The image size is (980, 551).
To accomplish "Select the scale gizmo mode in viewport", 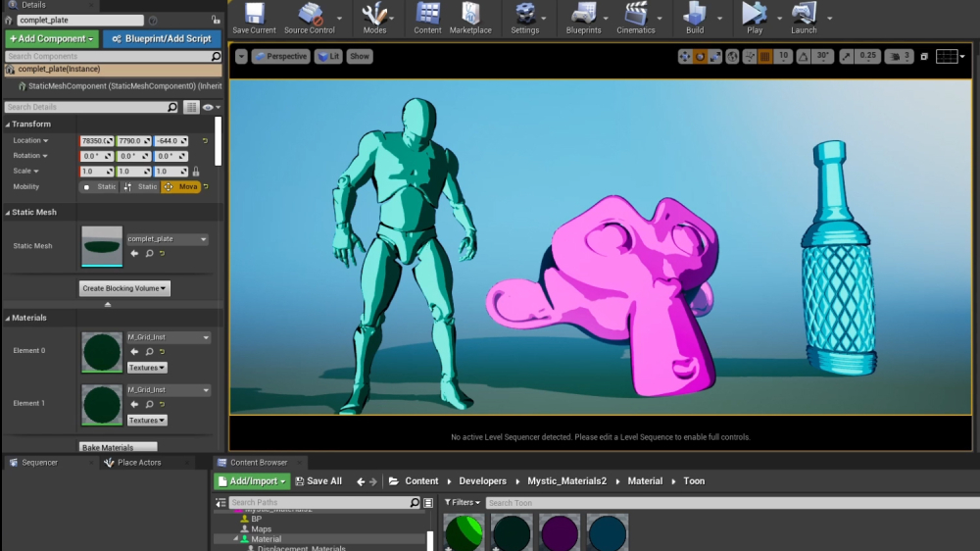I will [715, 56].
